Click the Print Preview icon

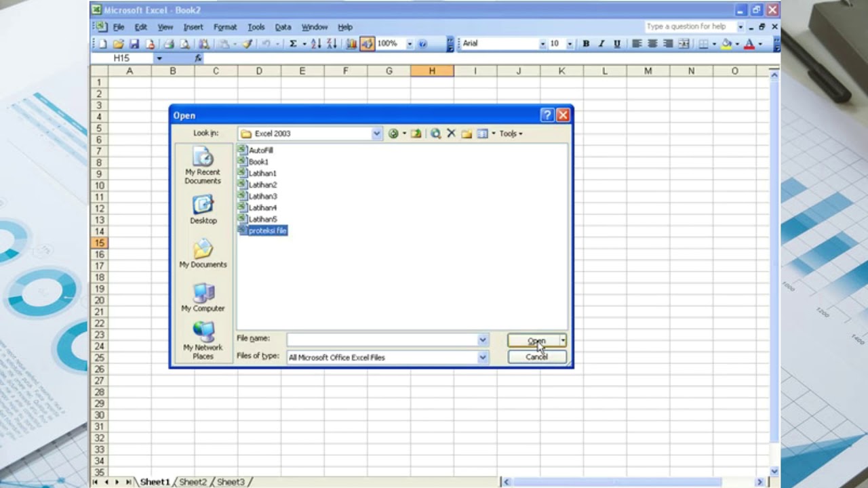(x=184, y=43)
